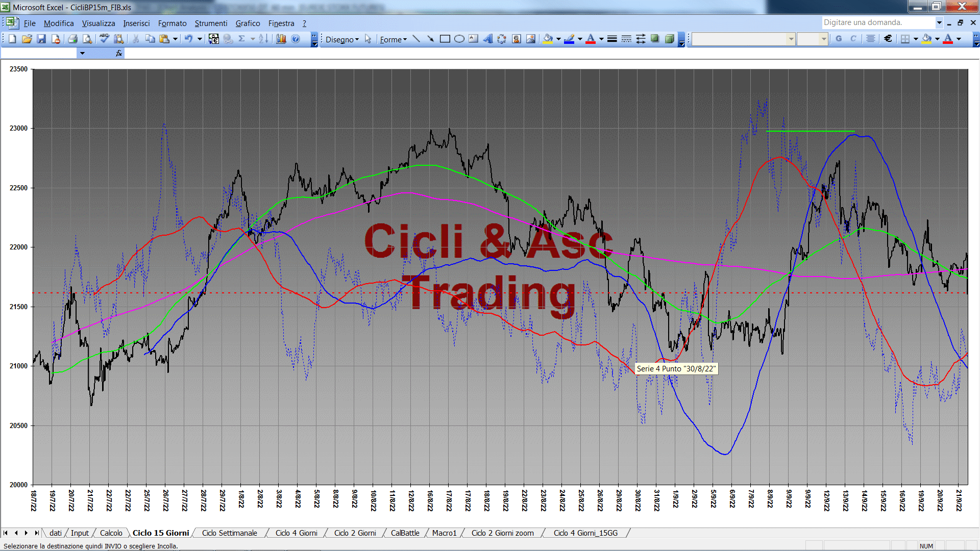Image resolution: width=980 pixels, height=551 pixels.
Task: Run the ABC spelling check icon
Action: pos(104,39)
